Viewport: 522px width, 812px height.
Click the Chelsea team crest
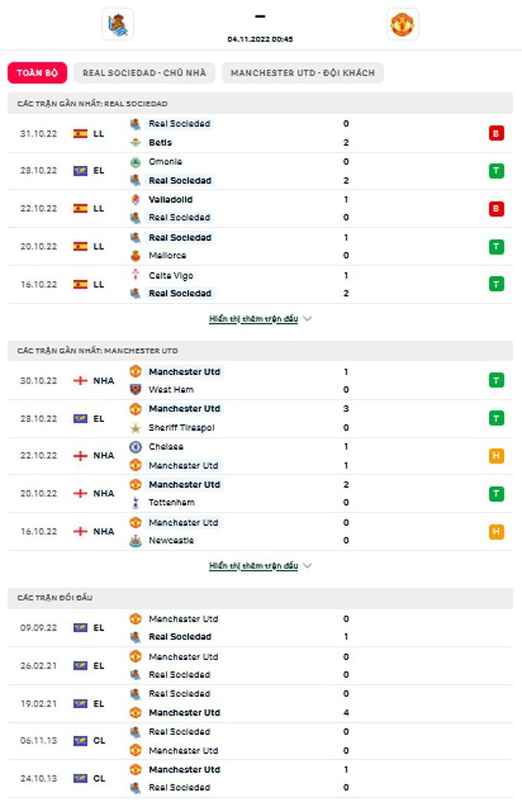pyautogui.click(x=135, y=447)
